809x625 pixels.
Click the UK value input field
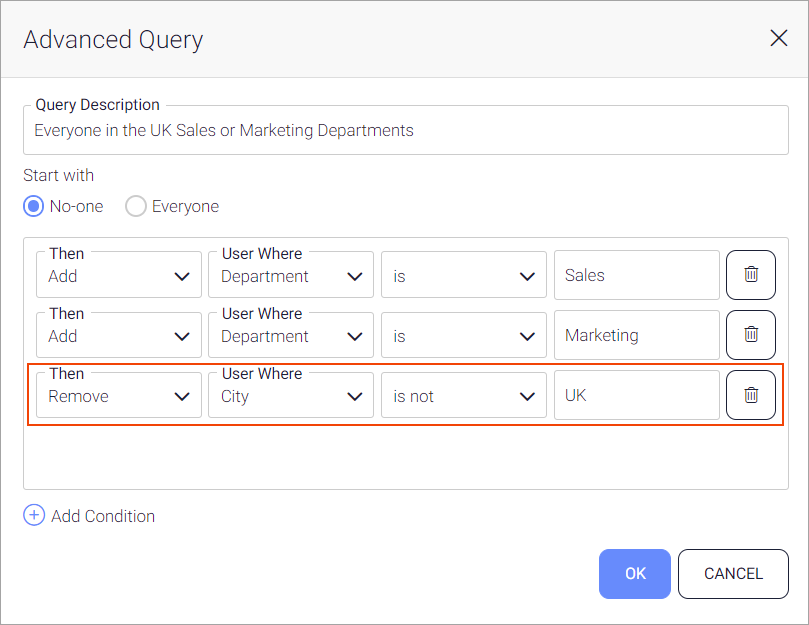[x=636, y=395]
